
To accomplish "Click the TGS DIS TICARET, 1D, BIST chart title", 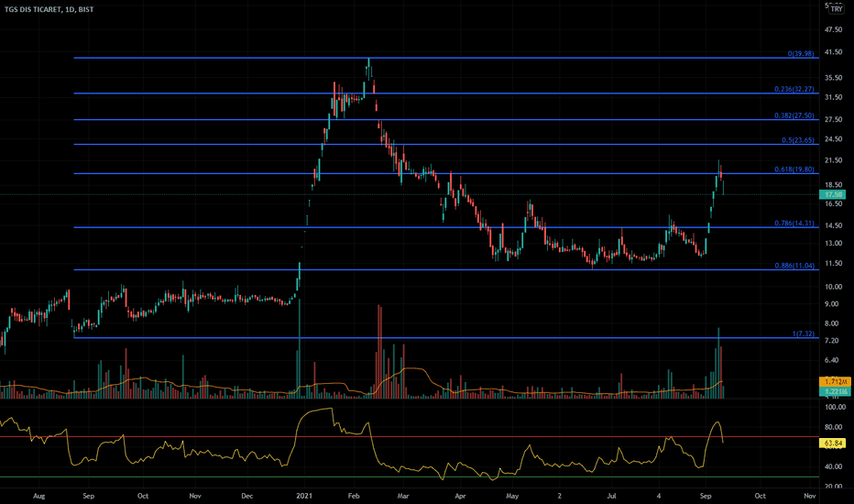I will (49, 9).
